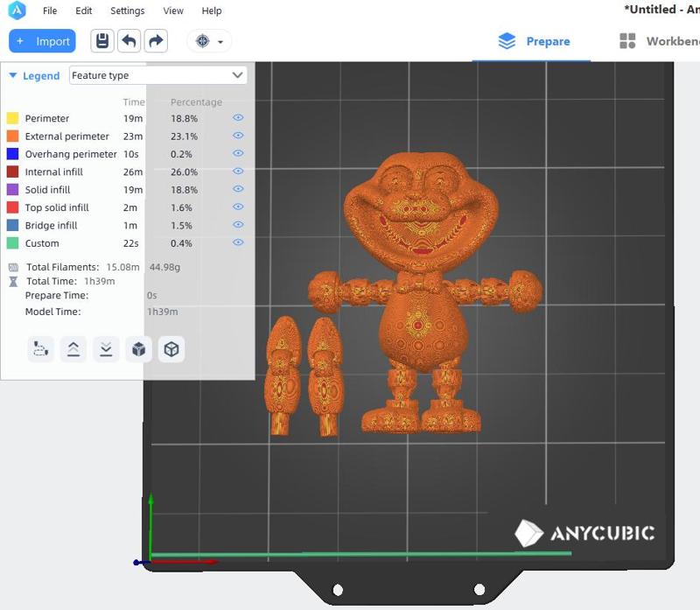The image size is (700, 610).
Task: Click the double down-arrow layer icon
Action: 106,349
